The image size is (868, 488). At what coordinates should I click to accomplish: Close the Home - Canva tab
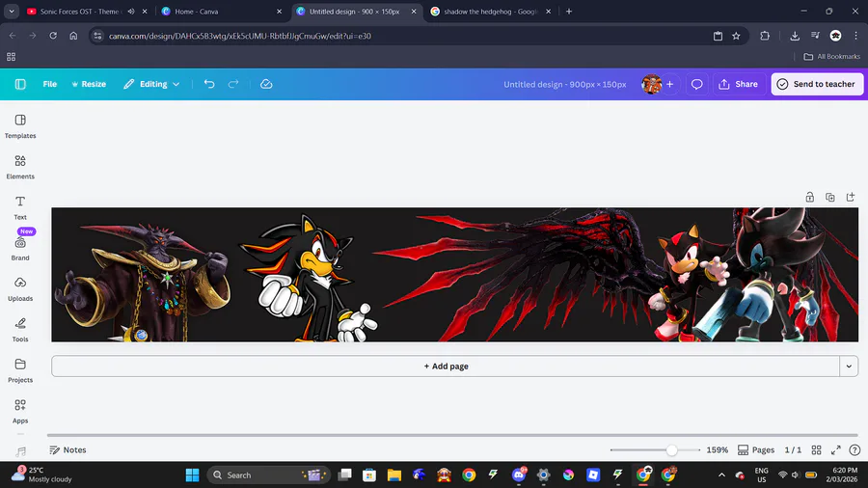point(279,11)
